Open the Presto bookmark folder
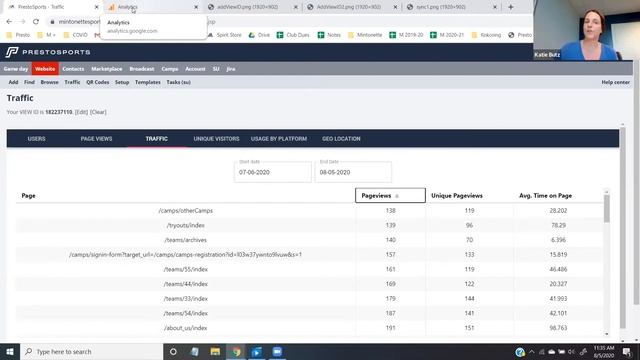This screenshot has height=360, width=640. pos(18,35)
